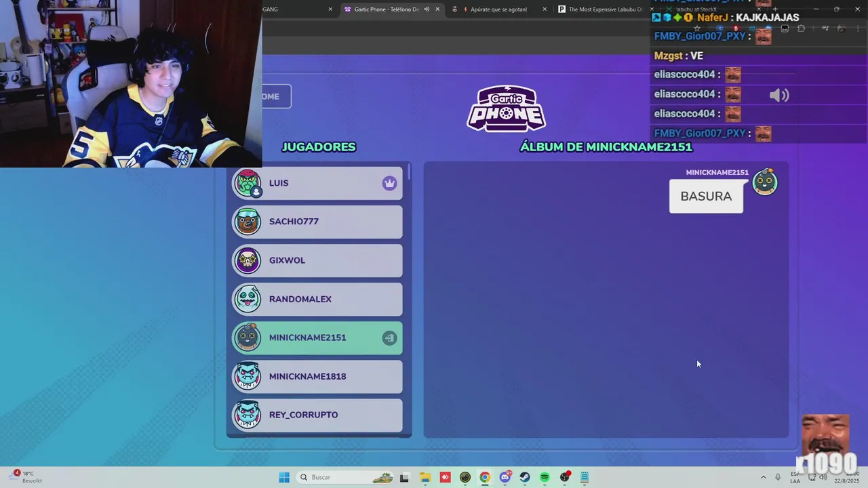
Task: Click the streamer webcam overlay
Action: pos(131,83)
